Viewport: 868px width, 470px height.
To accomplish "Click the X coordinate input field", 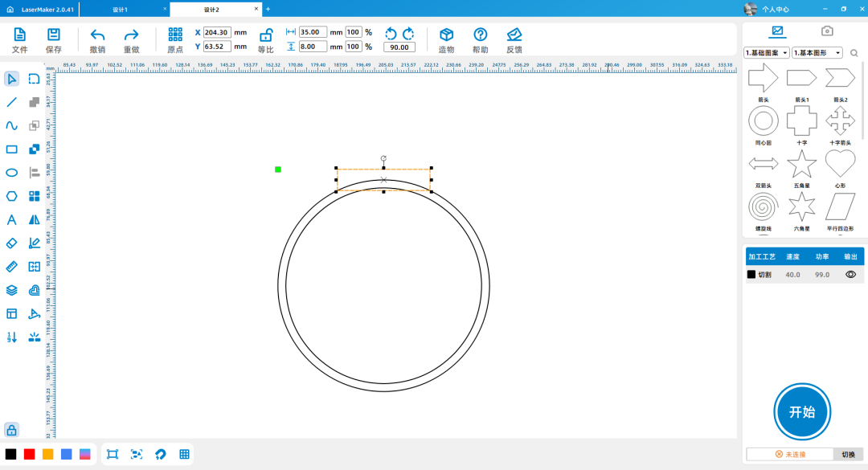I will click(216, 32).
